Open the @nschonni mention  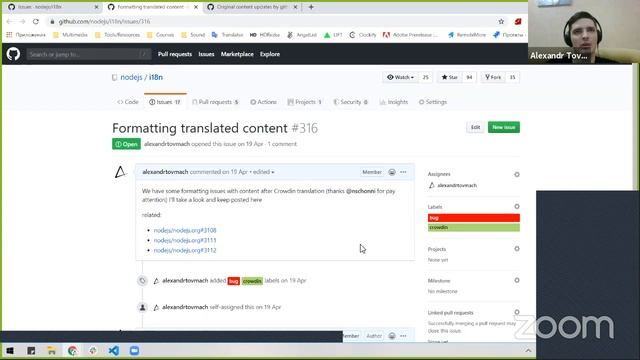click(x=360, y=191)
